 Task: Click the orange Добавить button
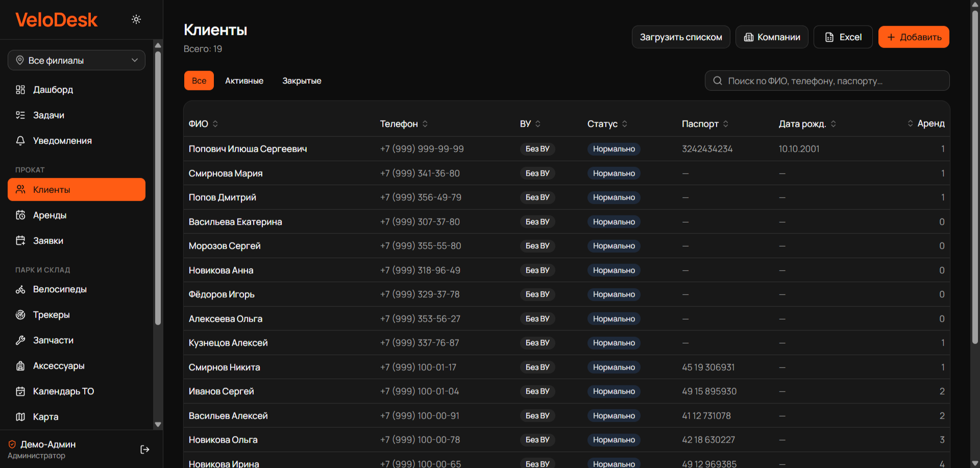[914, 37]
